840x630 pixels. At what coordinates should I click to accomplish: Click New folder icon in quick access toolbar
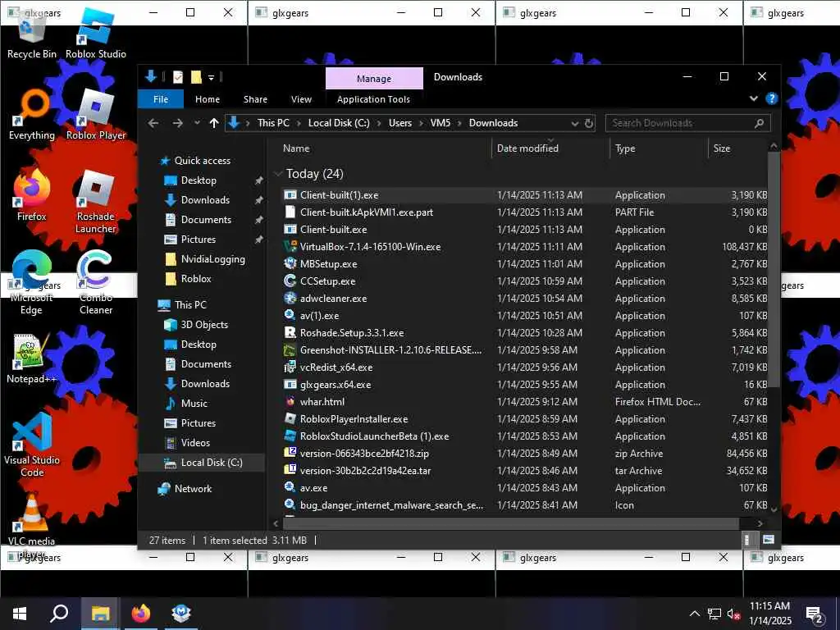pos(196,77)
